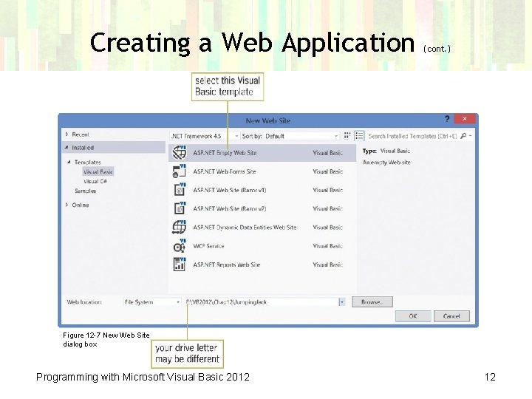
Task: Select ASP.NET Dynamic Data Entities Web Site label
Action: coord(245,228)
